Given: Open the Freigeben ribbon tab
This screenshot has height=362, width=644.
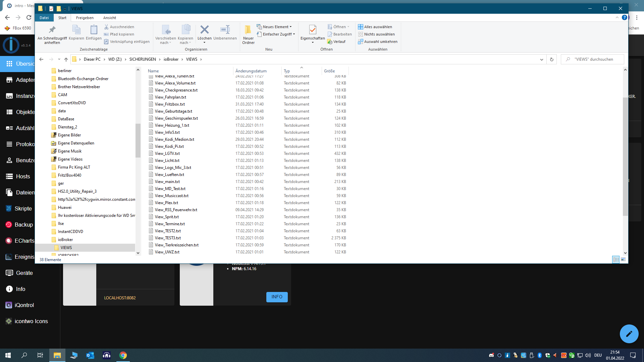Looking at the screenshot, I should tap(85, 18).
